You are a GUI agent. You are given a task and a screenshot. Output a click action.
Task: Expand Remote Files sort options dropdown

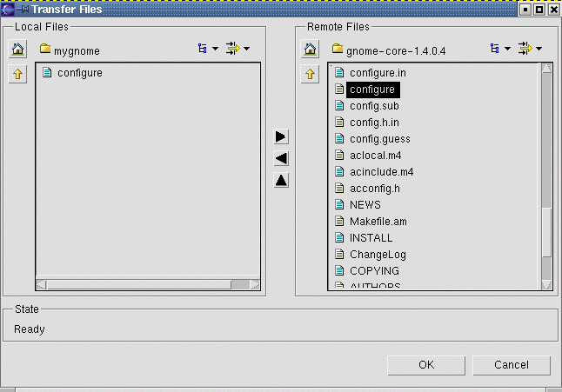[x=530, y=50]
